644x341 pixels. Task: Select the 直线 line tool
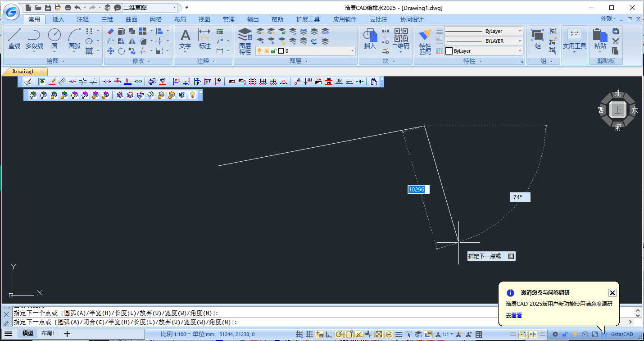tap(14, 39)
